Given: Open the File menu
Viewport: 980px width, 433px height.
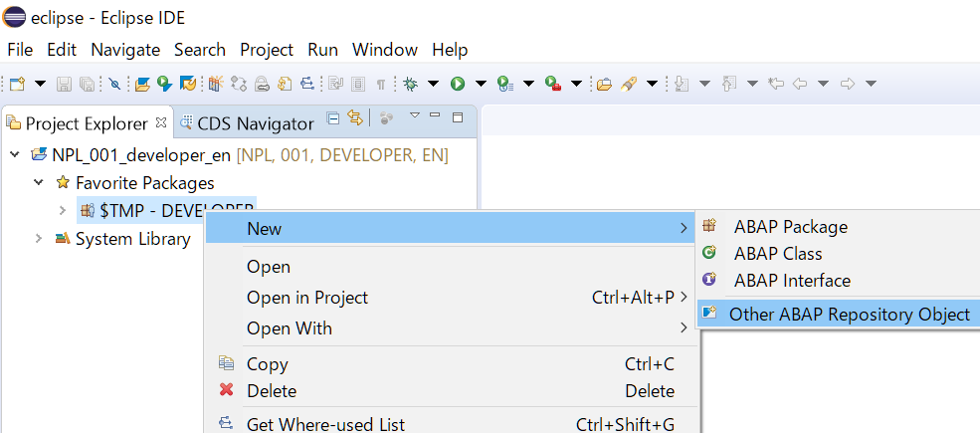Looking at the screenshot, I should click(x=20, y=50).
